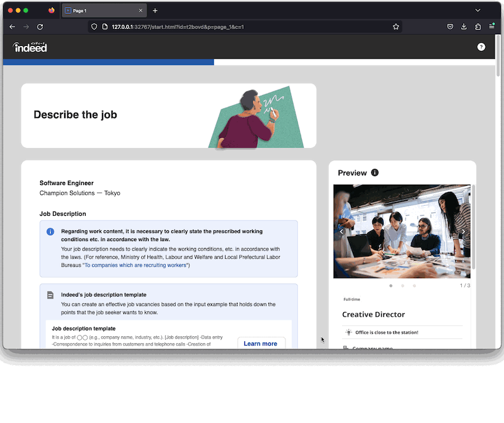Select the first carousel dot

[x=391, y=286]
